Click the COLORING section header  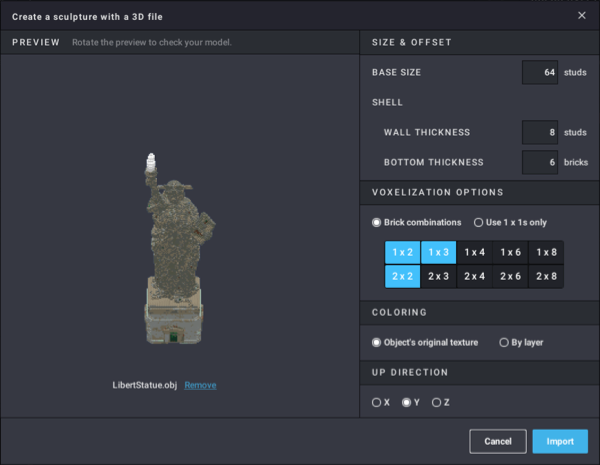(x=399, y=312)
